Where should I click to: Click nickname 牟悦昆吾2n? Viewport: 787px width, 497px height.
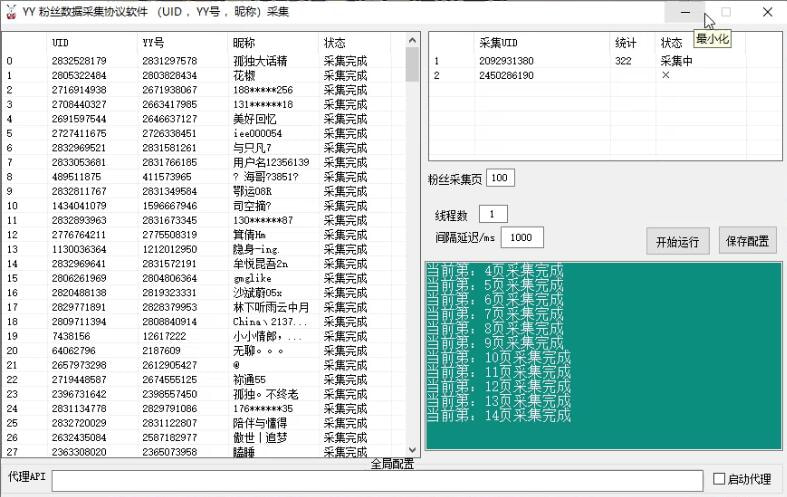coord(260,264)
